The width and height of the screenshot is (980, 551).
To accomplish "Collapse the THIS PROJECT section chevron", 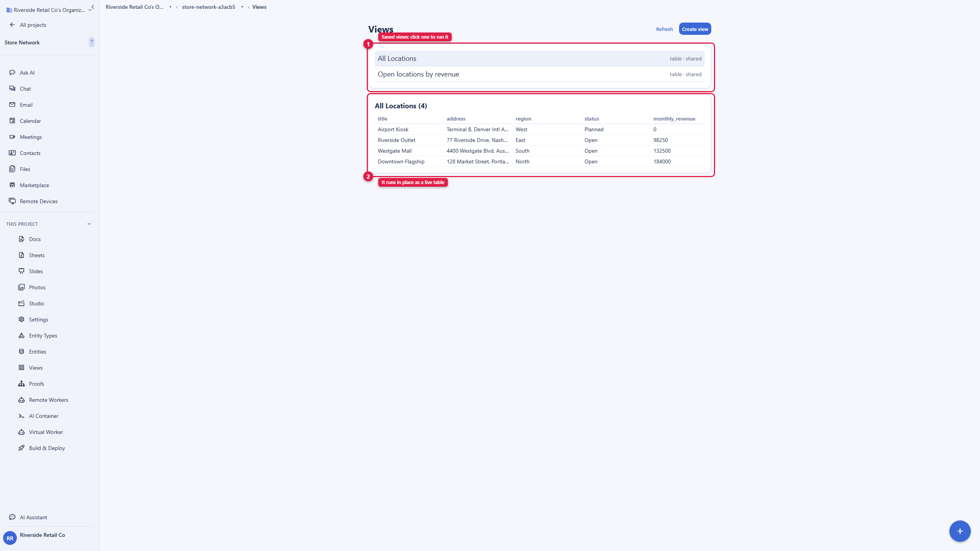I will tap(89, 224).
